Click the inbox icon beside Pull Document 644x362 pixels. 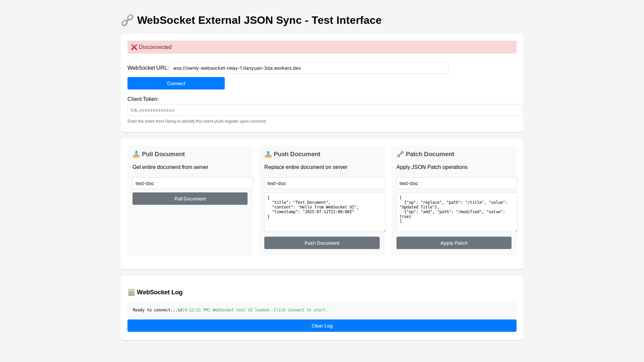[x=136, y=154]
